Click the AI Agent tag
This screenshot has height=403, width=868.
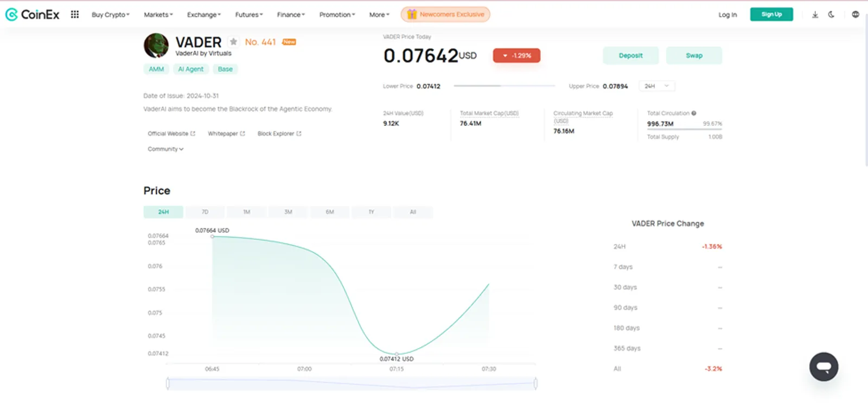point(191,69)
